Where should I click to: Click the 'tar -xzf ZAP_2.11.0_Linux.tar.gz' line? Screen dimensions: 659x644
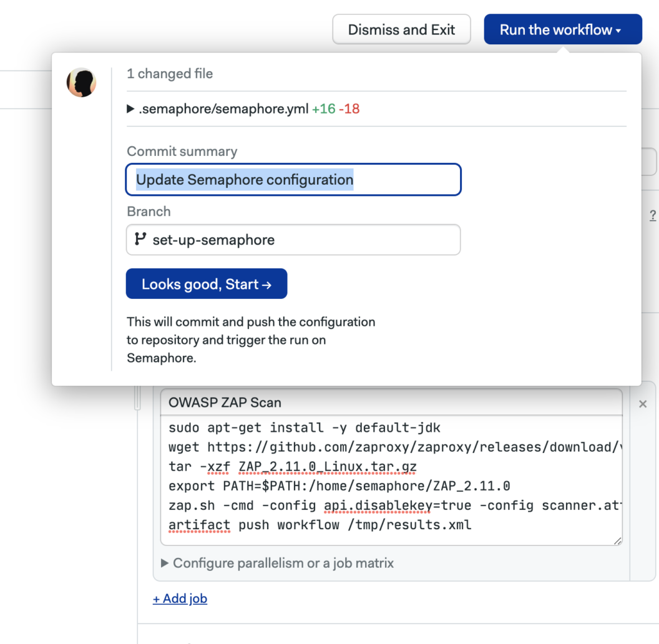pyautogui.click(x=293, y=467)
